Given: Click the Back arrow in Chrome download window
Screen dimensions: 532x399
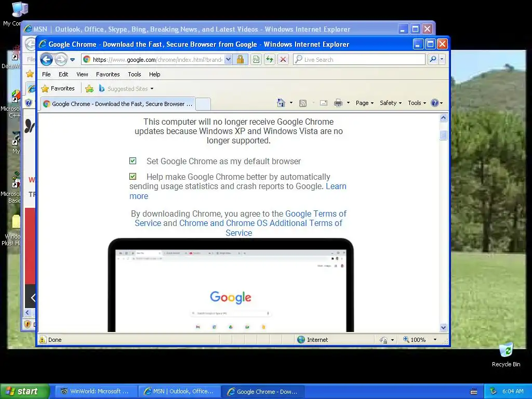Looking at the screenshot, I should pos(46,59).
